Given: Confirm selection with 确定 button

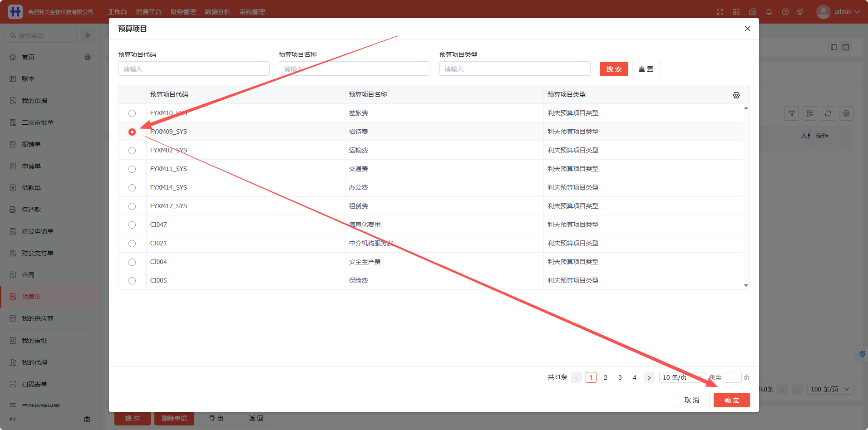Looking at the screenshot, I should coord(731,400).
